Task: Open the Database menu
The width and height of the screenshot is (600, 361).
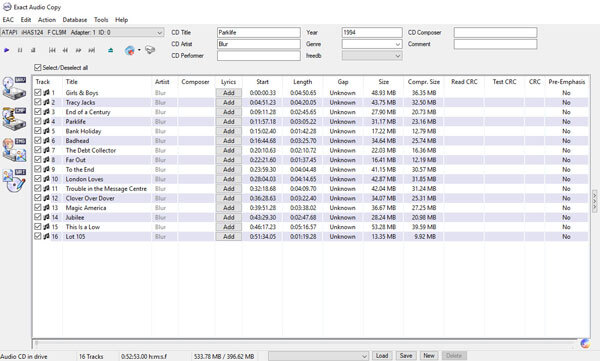Action: pos(75,20)
